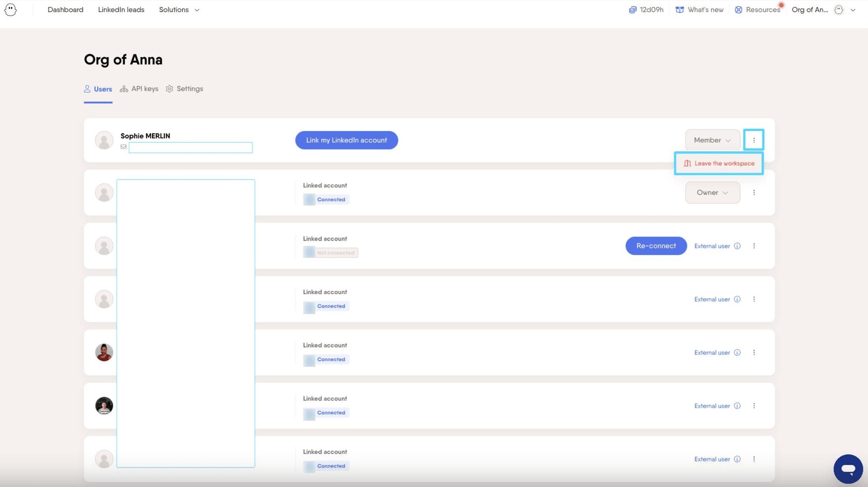The width and height of the screenshot is (868, 487).
Task: Click the avatar photo with striped shirt
Action: tap(104, 406)
